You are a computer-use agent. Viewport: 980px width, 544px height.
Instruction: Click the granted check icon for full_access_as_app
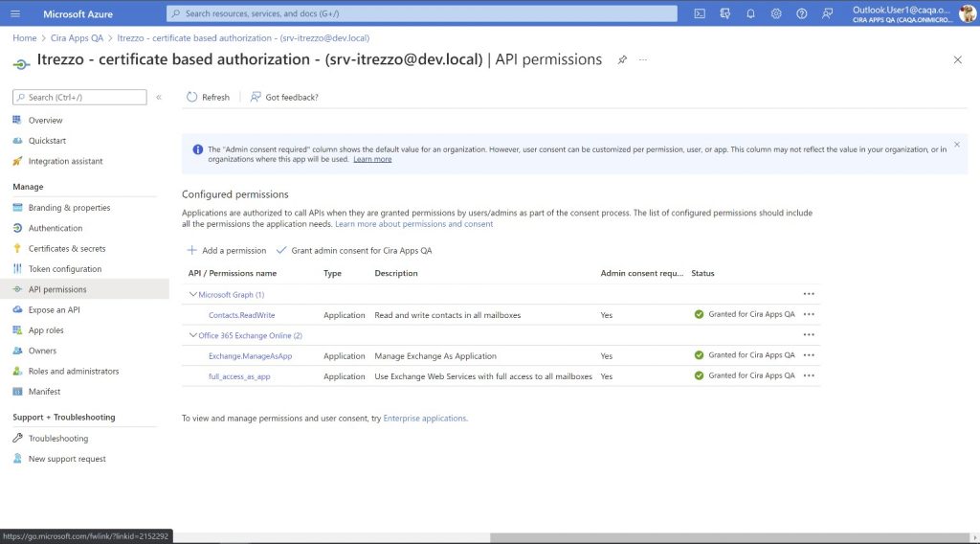(x=699, y=375)
